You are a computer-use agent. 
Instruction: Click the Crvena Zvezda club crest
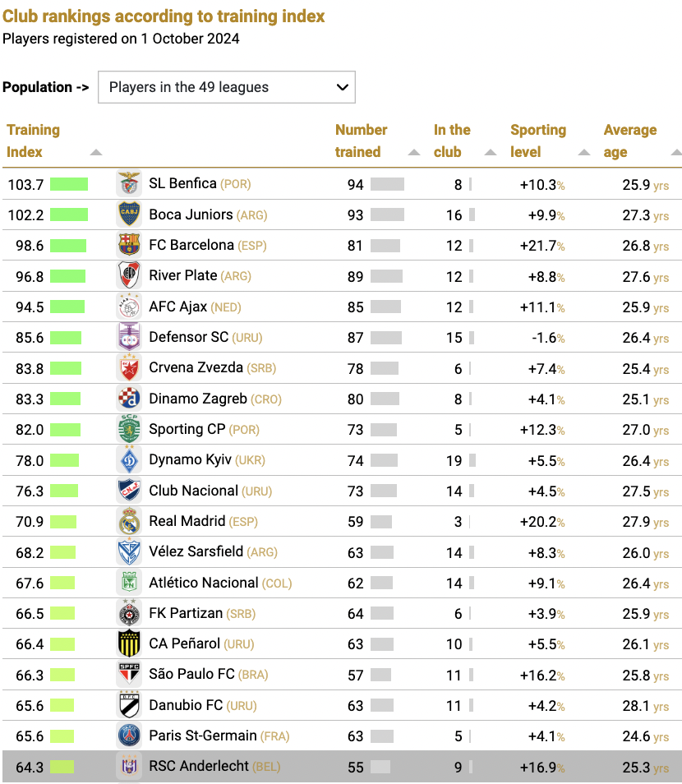(x=128, y=368)
